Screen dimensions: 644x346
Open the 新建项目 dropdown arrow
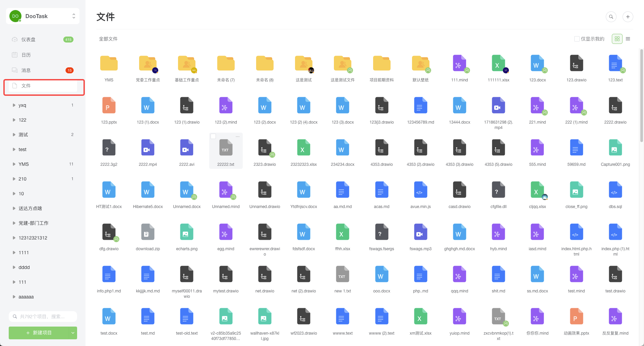tap(73, 333)
